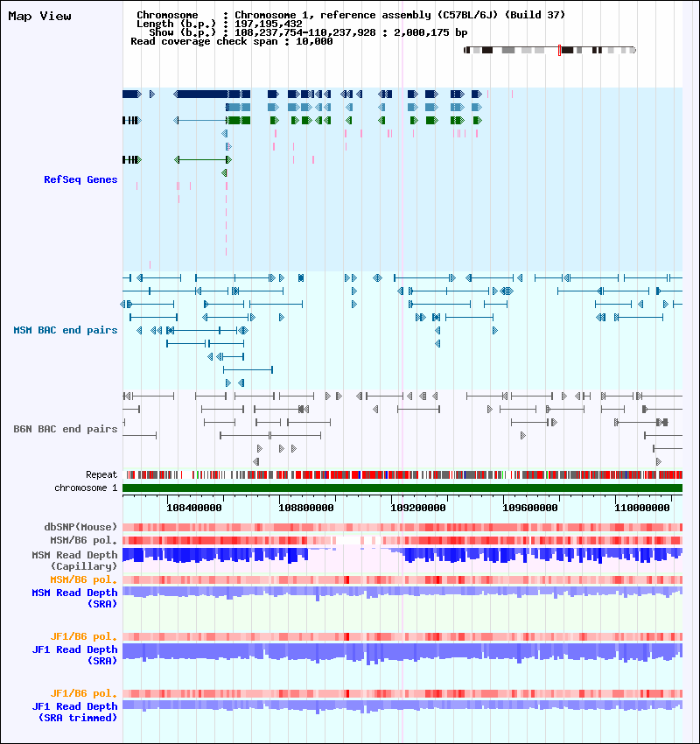The height and width of the screenshot is (744, 700).
Task: Click the red marker on chromosome ideogram
Action: (560, 50)
